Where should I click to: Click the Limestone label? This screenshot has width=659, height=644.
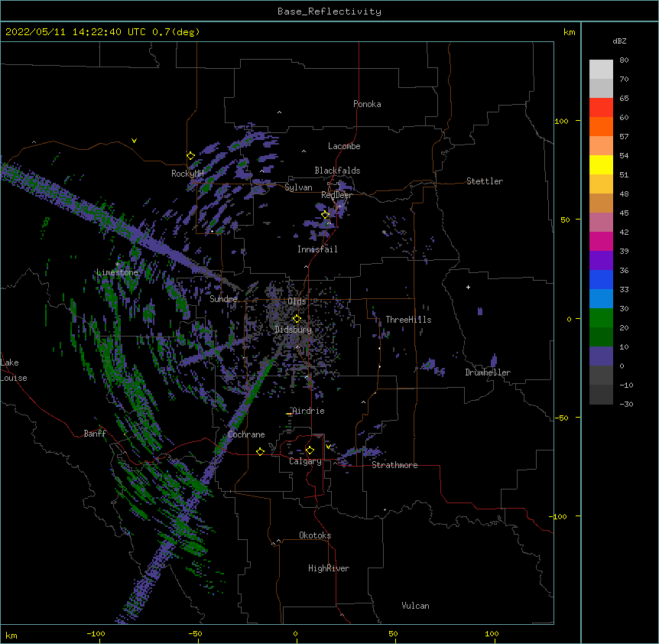[x=117, y=272]
